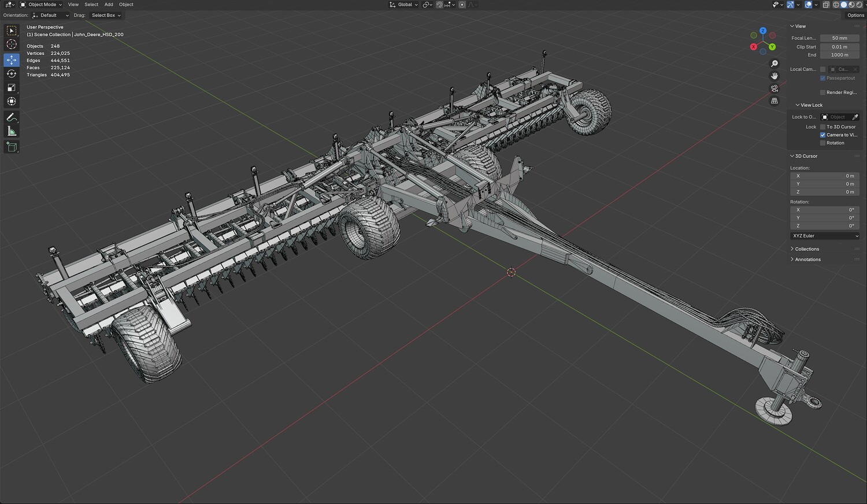Click the Focal Length 50 mm field
The height and width of the screenshot is (504, 867).
click(x=840, y=38)
